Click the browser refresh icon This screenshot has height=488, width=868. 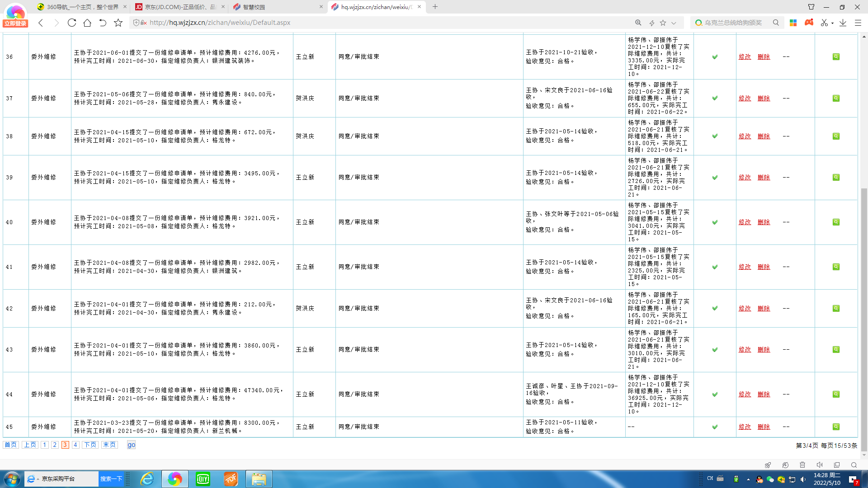pos(72,23)
